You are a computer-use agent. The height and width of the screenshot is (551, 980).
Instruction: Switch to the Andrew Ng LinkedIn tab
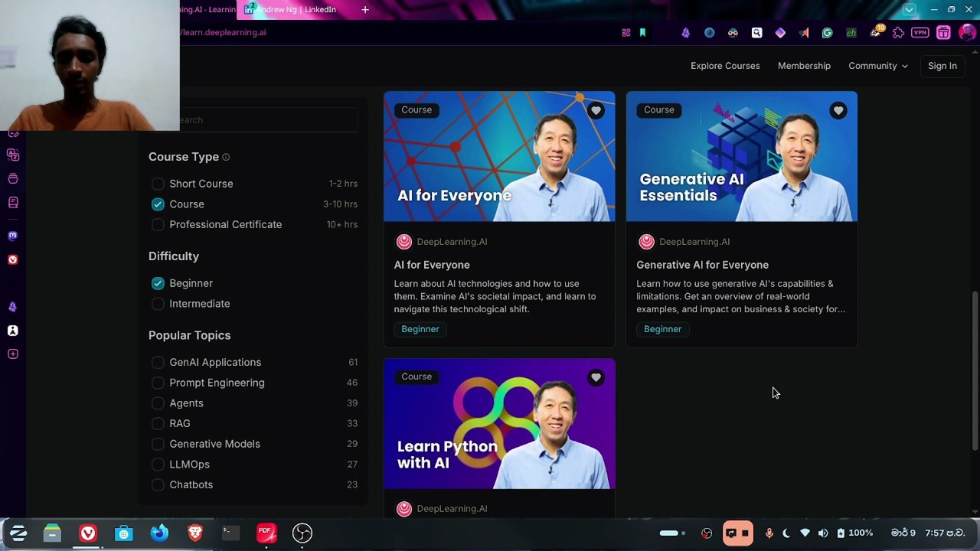tap(295, 10)
